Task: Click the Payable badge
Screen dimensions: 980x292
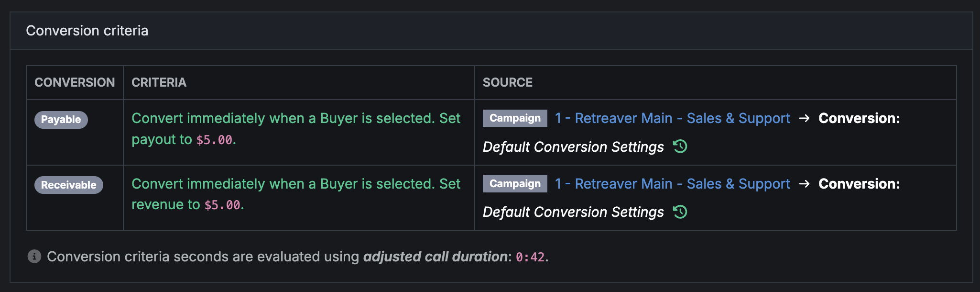Action: (x=61, y=119)
